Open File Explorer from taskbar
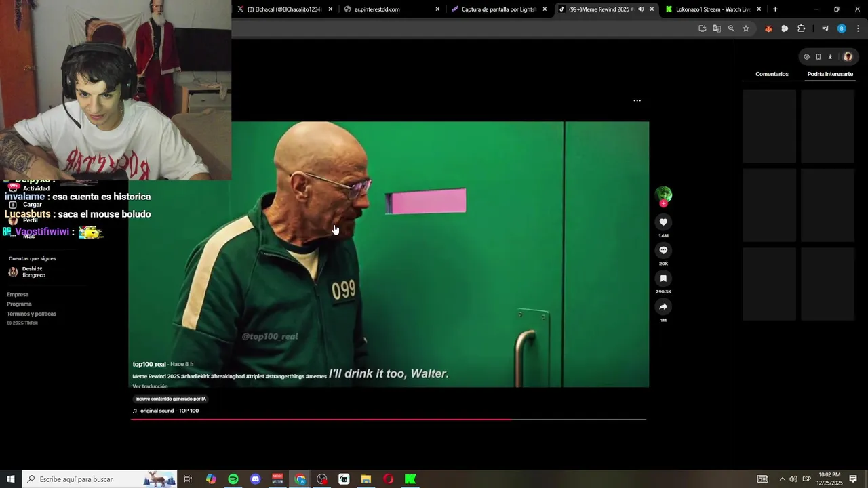Viewport: 868px width, 488px height. click(x=366, y=479)
